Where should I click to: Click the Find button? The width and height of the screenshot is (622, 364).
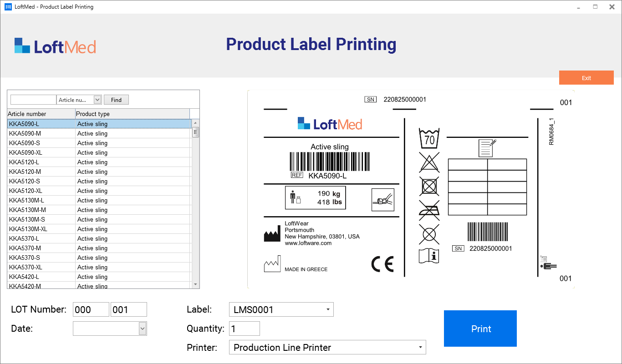click(x=116, y=100)
